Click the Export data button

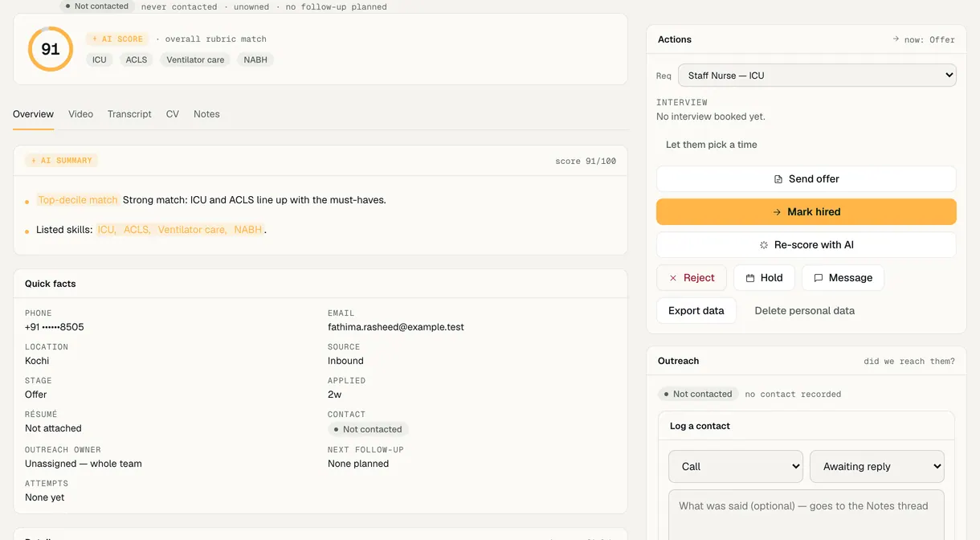(696, 311)
